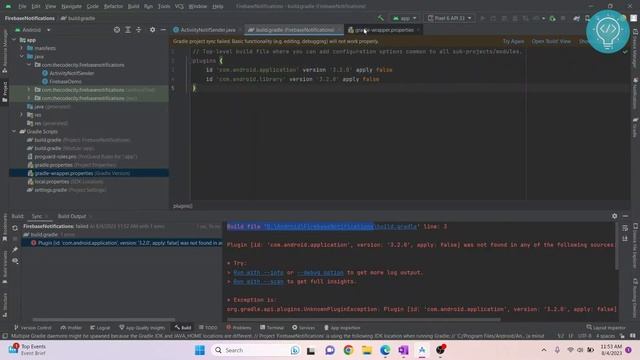Select FirebaseDemo class in tree

(x=65, y=82)
